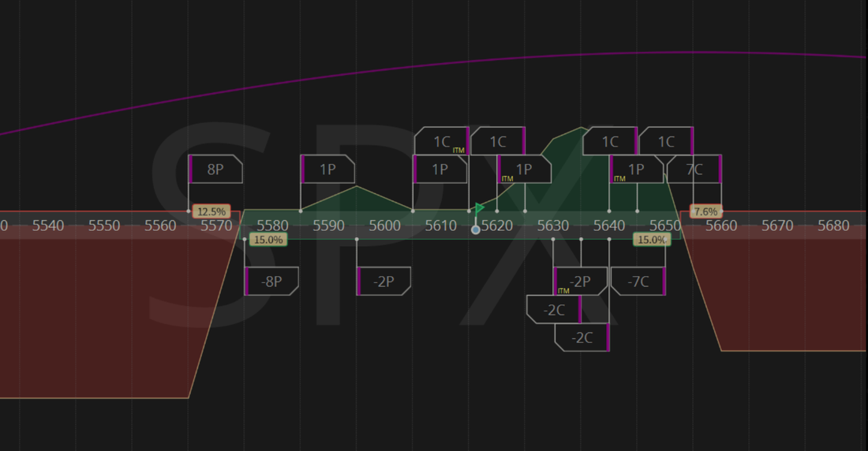Image resolution: width=868 pixels, height=451 pixels.
Task: Click the 5630 strike label
Action: click(x=553, y=225)
